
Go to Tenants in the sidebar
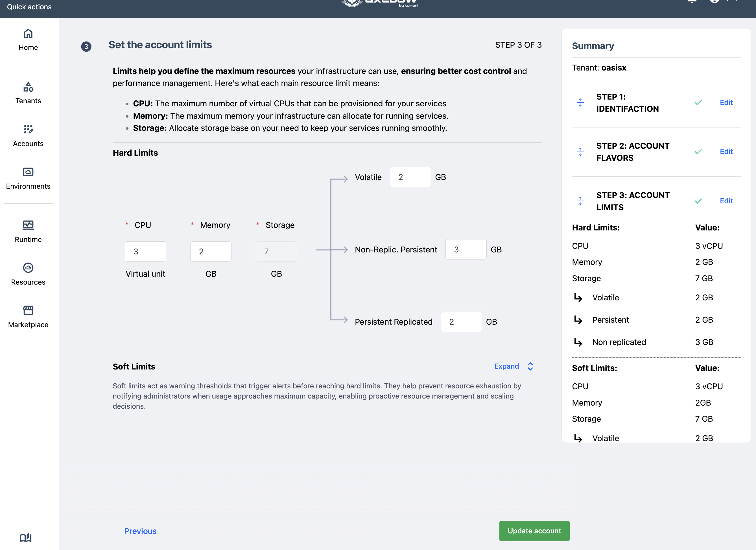pyautogui.click(x=28, y=87)
